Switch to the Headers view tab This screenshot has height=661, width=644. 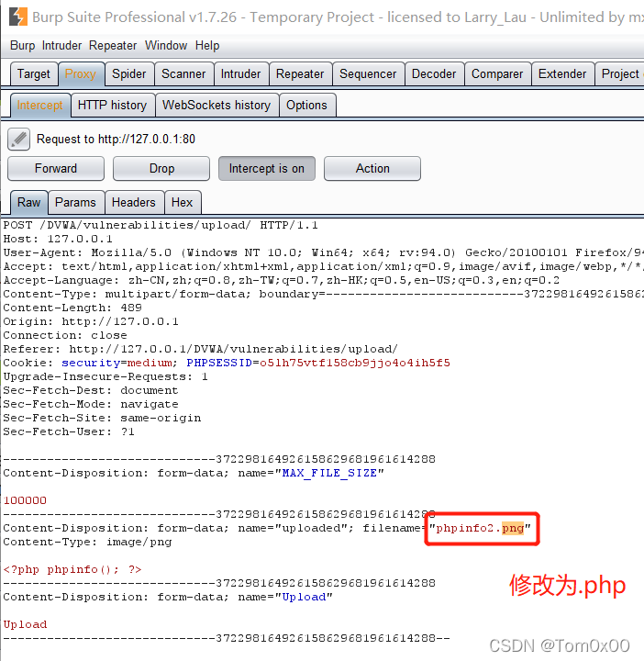click(134, 202)
